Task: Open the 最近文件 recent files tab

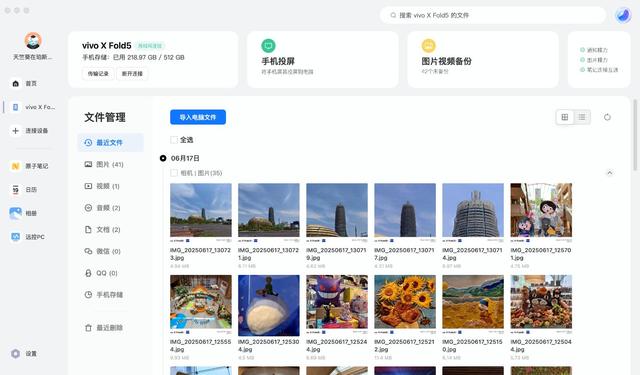Action: pyautogui.click(x=111, y=142)
